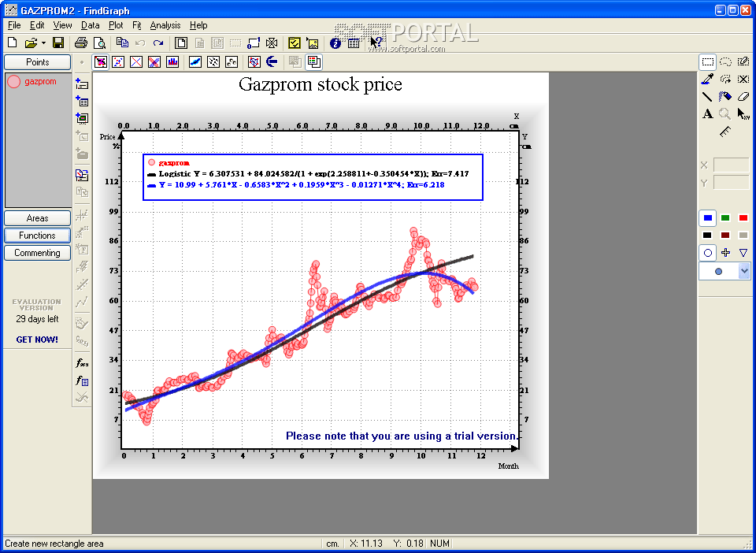
Task: Choose the cross marker shape
Action: coord(725,252)
